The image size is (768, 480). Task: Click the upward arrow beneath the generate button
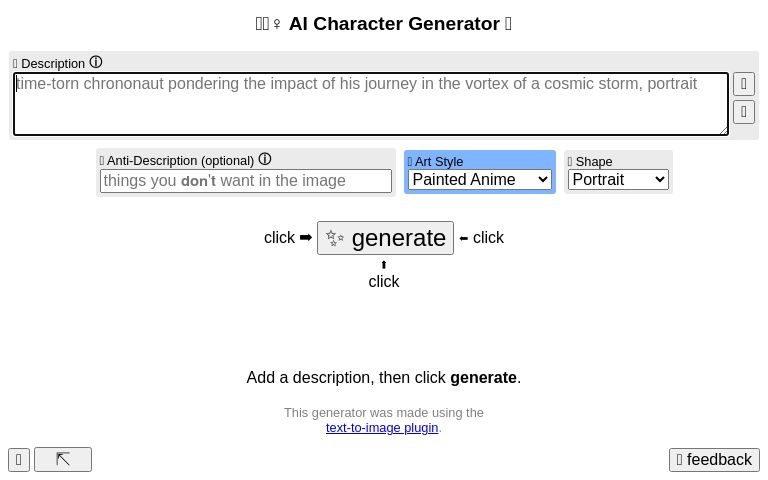coord(384,265)
